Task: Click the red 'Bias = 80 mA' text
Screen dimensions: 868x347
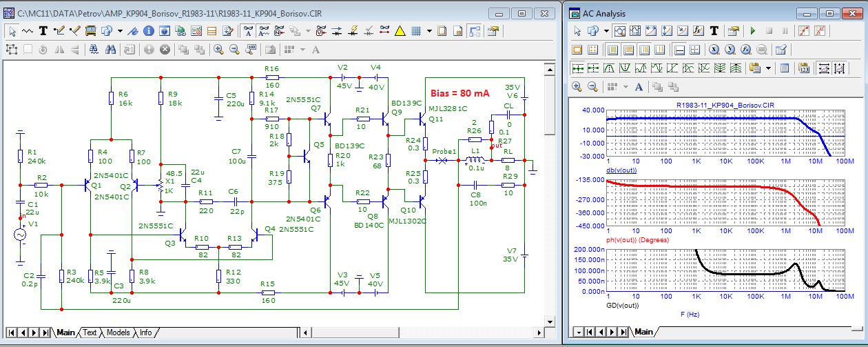Action: click(x=460, y=93)
